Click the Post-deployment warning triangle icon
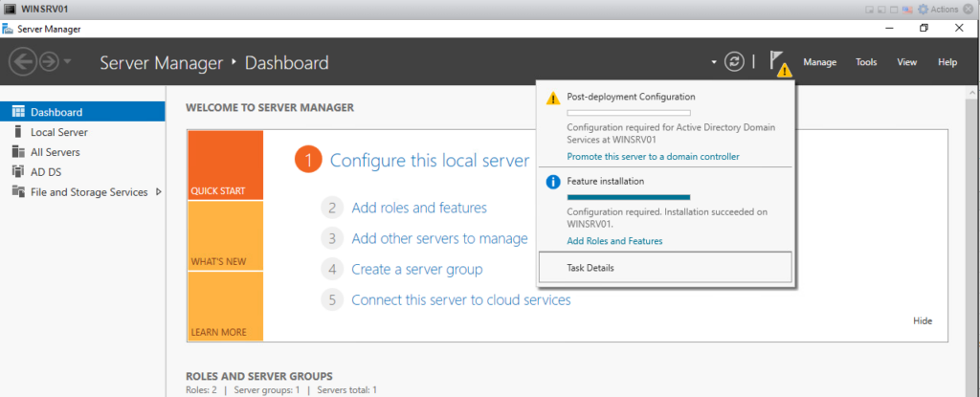 553,99
